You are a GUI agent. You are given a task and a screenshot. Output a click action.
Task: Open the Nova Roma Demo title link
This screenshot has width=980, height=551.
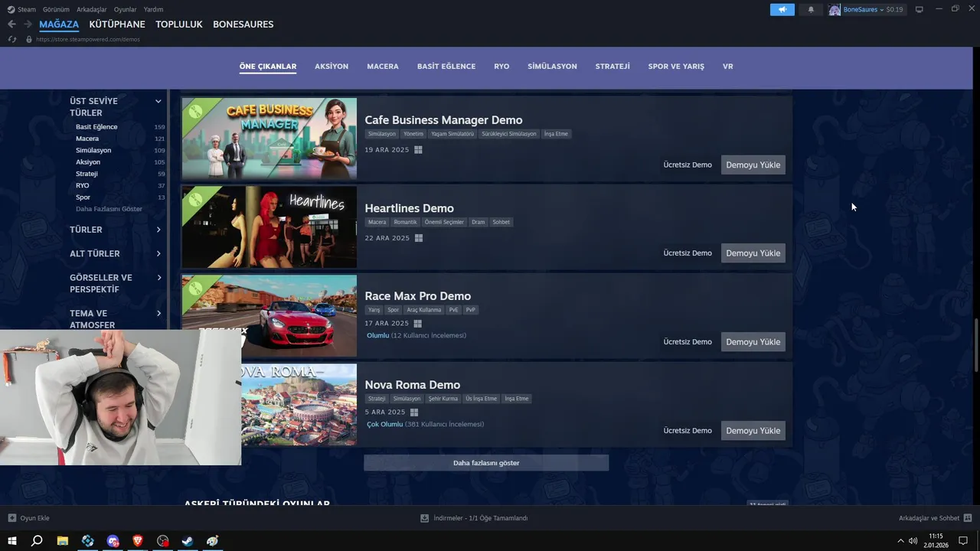click(413, 385)
